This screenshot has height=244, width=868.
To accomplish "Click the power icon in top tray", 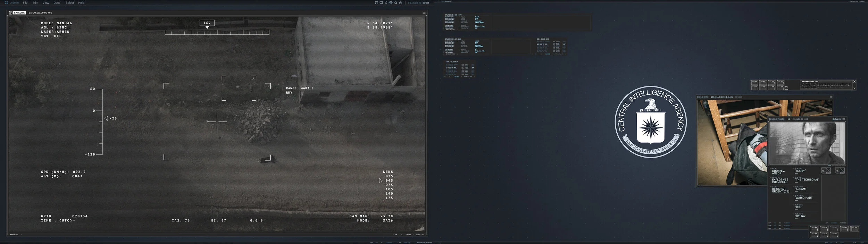I will 400,3.
